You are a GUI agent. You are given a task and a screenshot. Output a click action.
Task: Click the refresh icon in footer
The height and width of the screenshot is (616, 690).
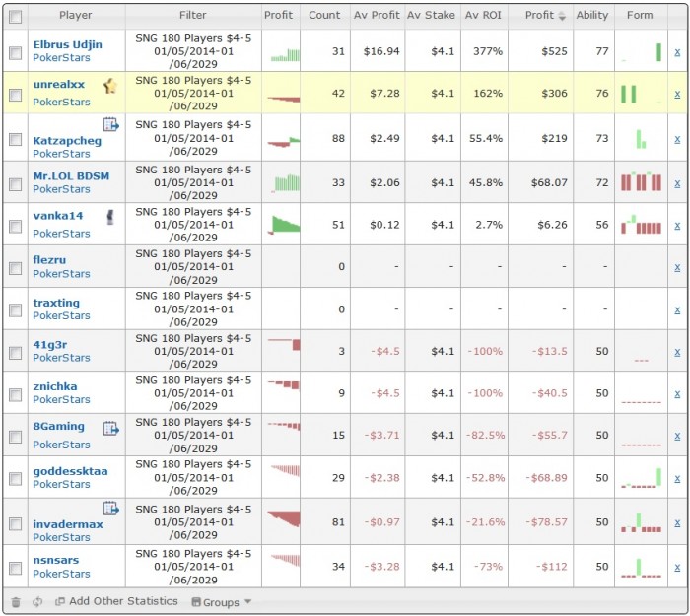click(37, 602)
